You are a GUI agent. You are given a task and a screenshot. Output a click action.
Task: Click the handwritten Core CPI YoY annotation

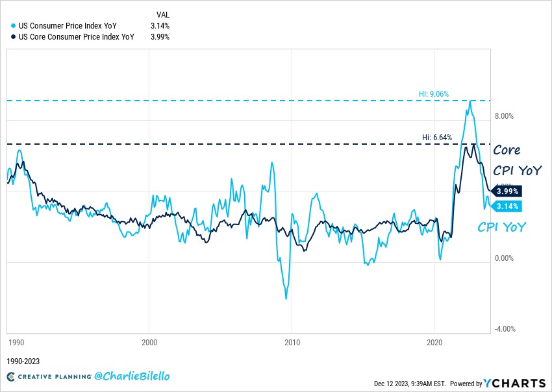[x=517, y=160]
